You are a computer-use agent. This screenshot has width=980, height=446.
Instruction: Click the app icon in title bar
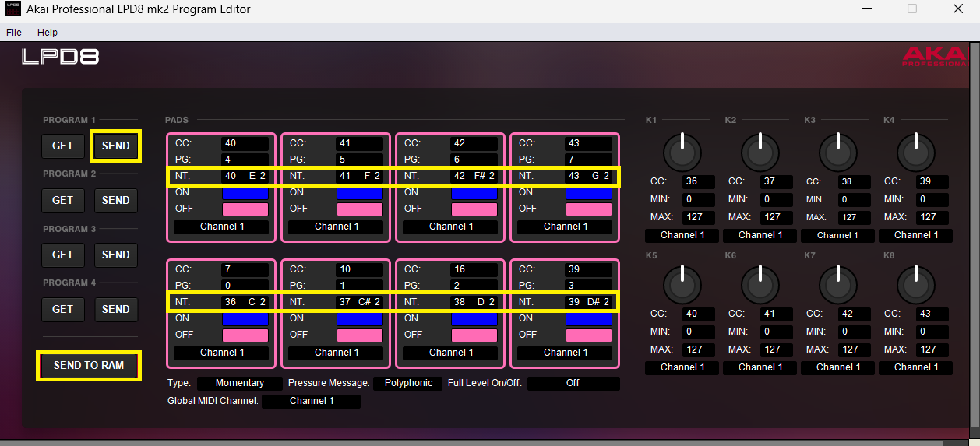(12, 9)
